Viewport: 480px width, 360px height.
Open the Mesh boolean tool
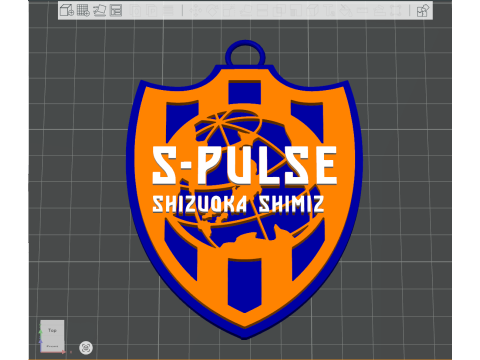coord(279,10)
